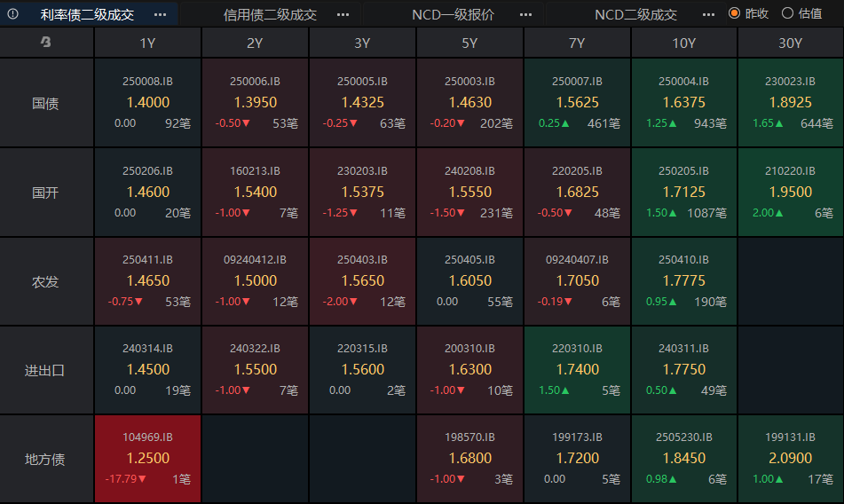Click bond code 250205.IB

pos(684,170)
